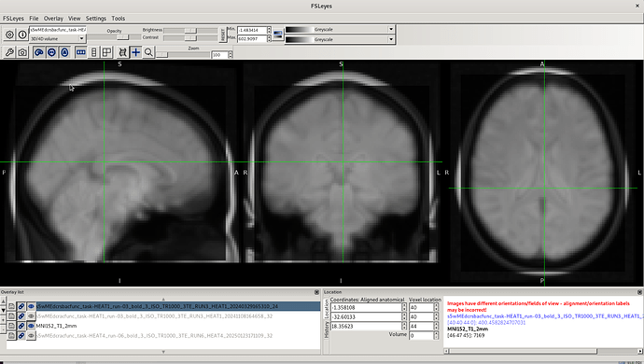Image resolution: width=644 pixels, height=364 pixels.
Task: Switch to grid layout
Action: tap(106, 52)
